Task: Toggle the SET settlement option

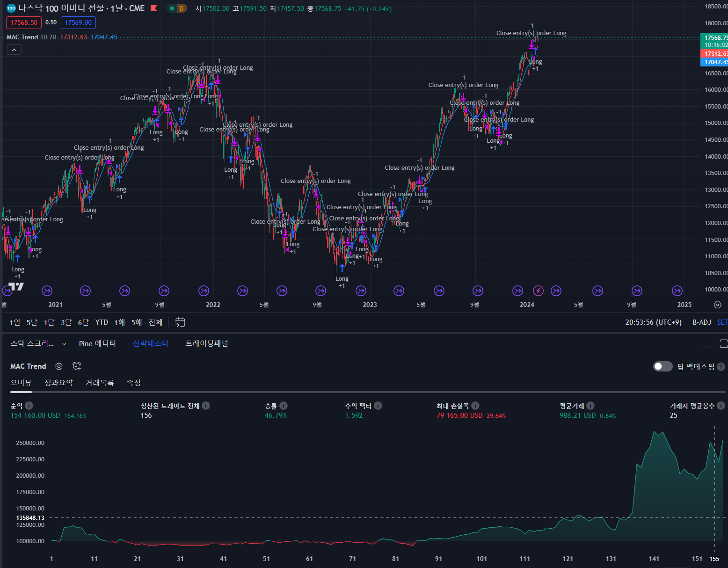Action: click(722, 322)
